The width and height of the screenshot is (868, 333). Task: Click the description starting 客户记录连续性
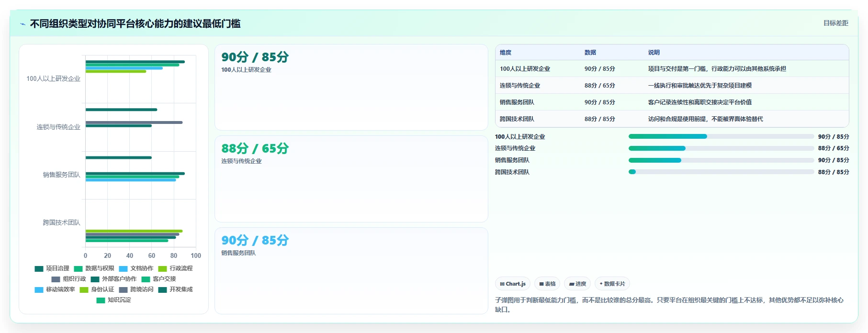[700, 102]
